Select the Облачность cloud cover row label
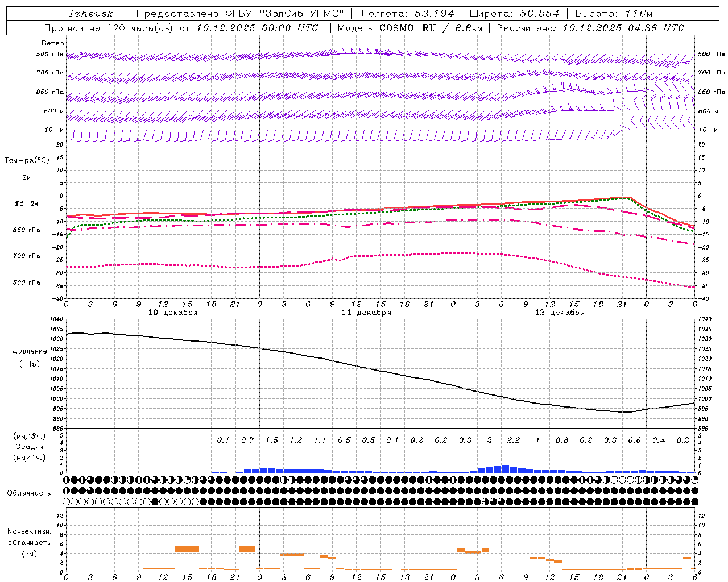Viewport: 728px width, 582px height. pyautogui.click(x=29, y=493)
